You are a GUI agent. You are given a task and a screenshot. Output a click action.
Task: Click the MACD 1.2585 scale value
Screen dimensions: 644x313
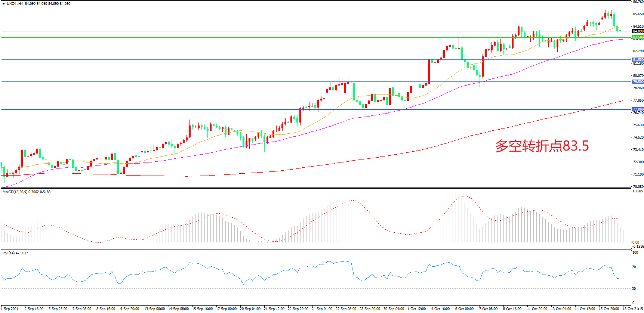(638, 191)
